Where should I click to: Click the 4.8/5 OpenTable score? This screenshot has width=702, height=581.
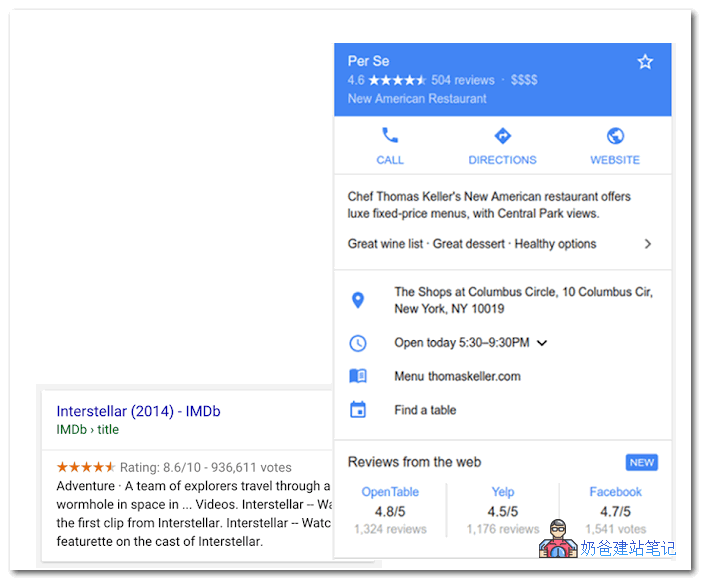(x=390, y=511)
